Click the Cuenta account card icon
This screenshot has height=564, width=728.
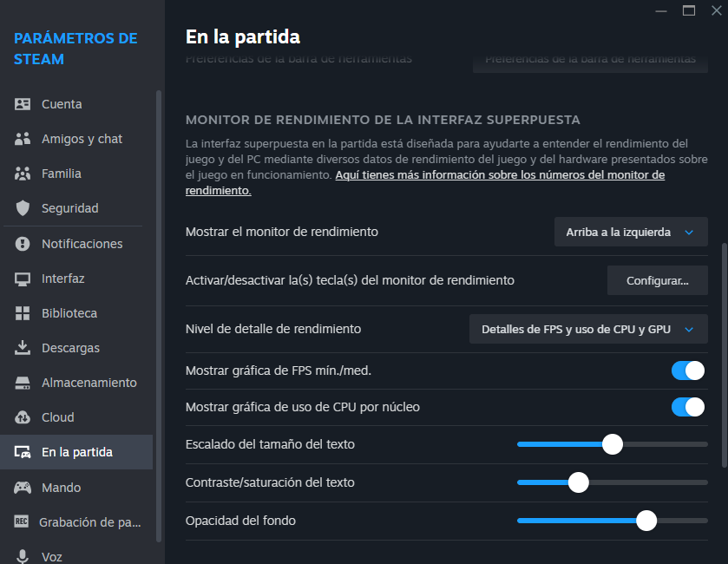coord(23,104)
